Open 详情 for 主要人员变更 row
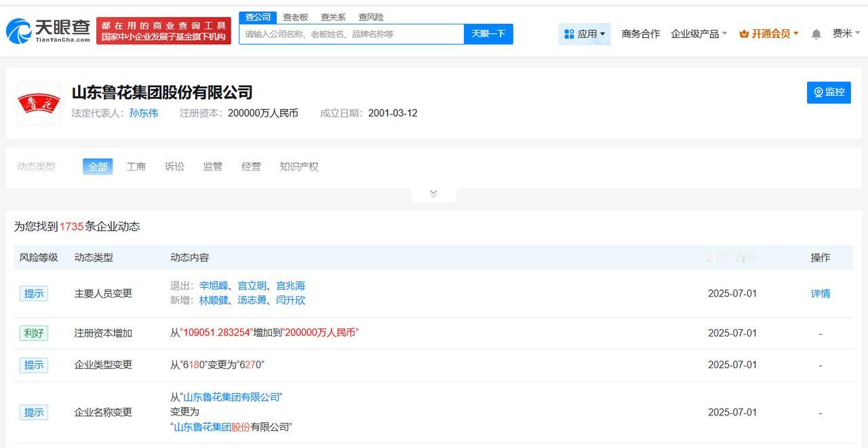Image resolution: width=868 pixels, height=448 pixels. click(x=821, y=294)
